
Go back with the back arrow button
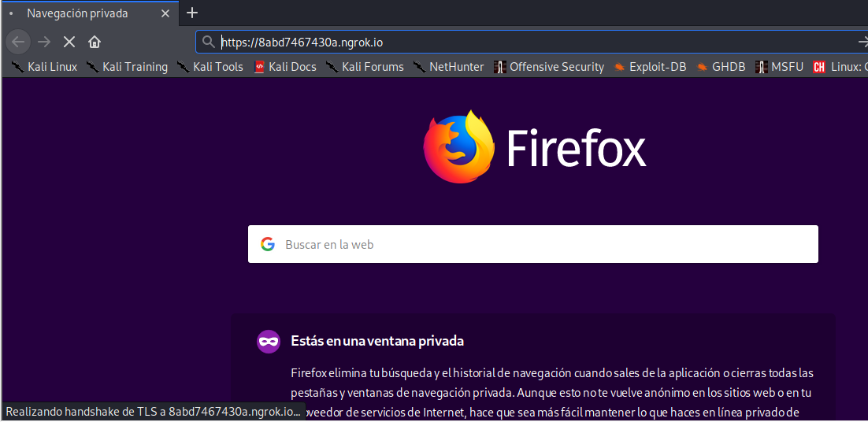pos(17,42)
